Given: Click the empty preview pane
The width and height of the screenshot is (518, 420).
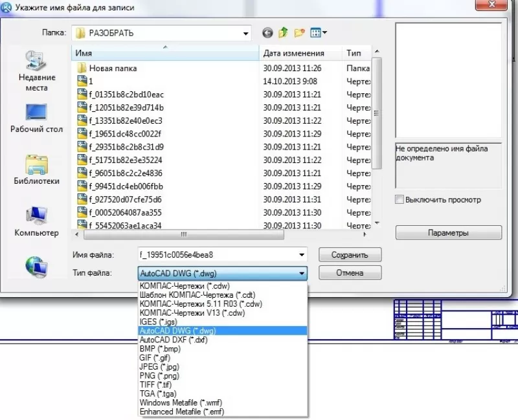Looking at the screenshot, I should [448, 80].
